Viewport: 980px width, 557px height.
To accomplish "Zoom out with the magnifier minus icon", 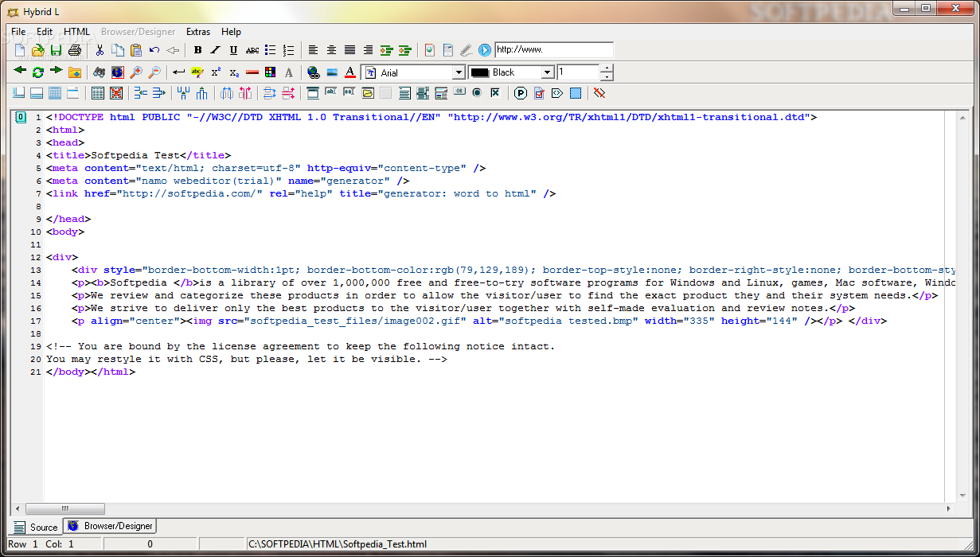I will click(x=154, y=72).
